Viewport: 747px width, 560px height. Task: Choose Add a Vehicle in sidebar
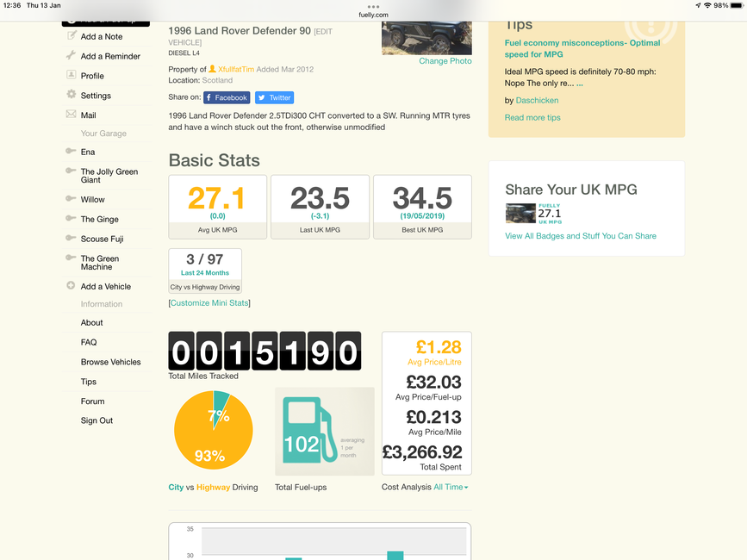[x=106, y=286]
